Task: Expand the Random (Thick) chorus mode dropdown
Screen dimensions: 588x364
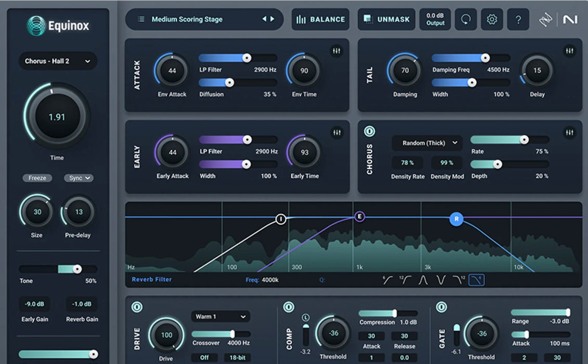Action: pos(427,143)
